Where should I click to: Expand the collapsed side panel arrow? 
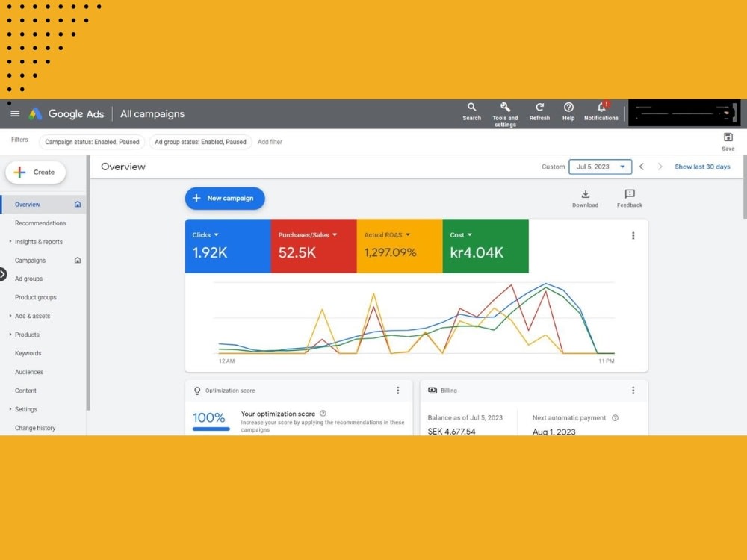click(x=3, y=274)
